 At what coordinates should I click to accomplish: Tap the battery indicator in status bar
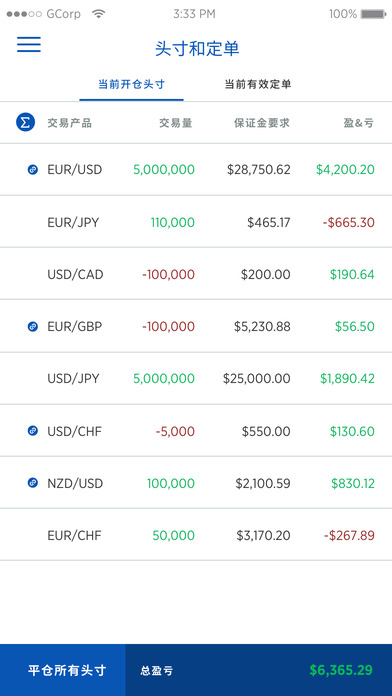coord(373,14)
